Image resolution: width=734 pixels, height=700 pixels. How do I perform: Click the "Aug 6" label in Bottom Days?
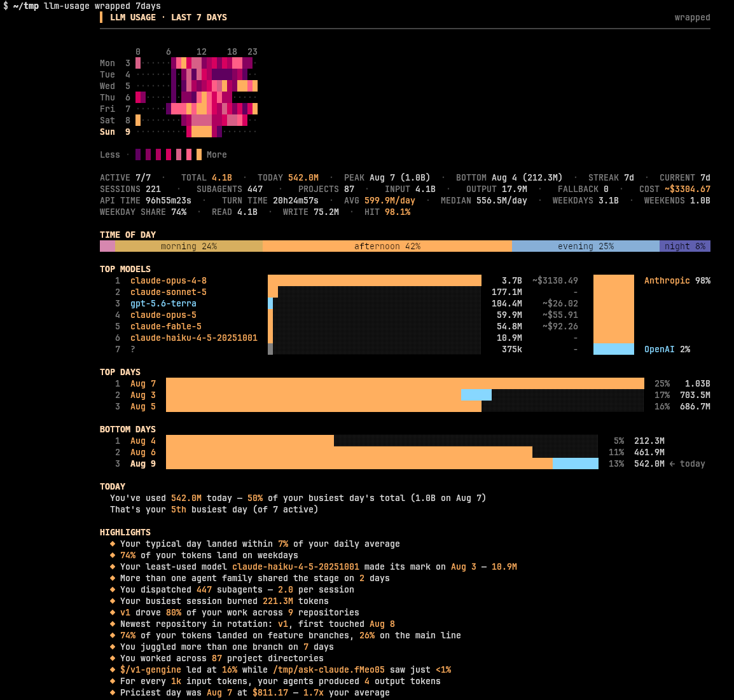point(143,452)
